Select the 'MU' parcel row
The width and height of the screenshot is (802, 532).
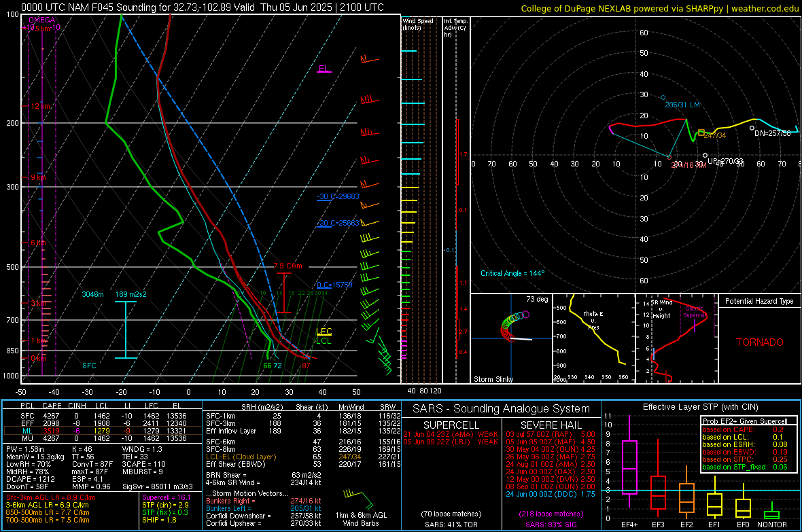coord(103,438)
